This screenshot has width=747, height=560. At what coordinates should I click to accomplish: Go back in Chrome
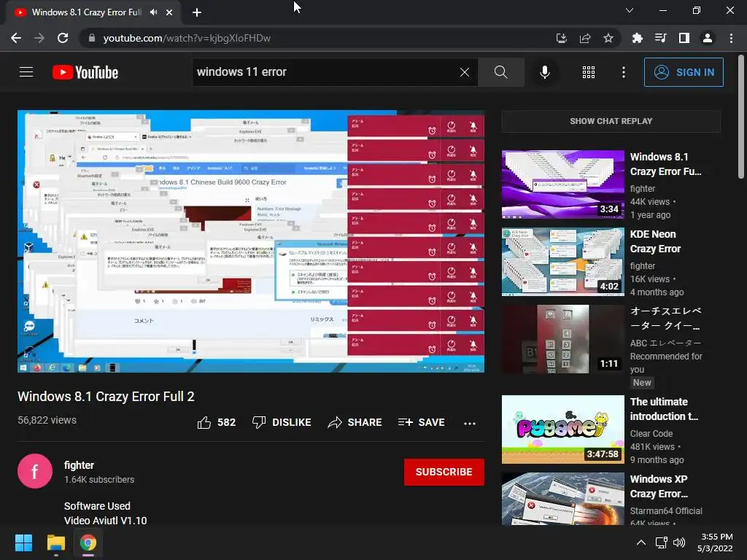point(16,38)
